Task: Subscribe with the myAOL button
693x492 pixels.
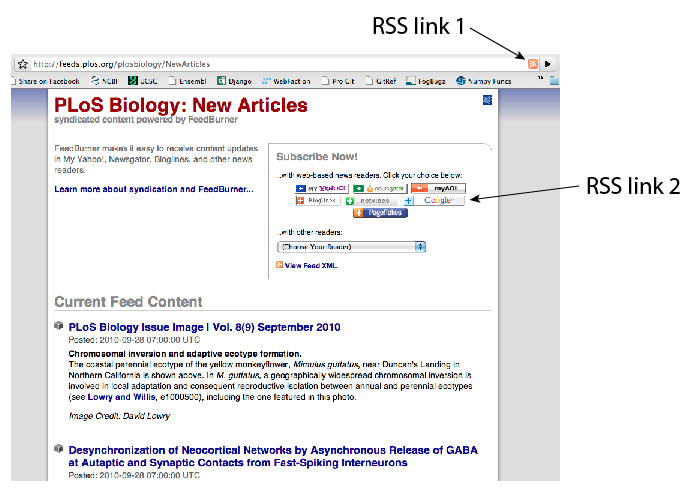Action: pos(438,188)
